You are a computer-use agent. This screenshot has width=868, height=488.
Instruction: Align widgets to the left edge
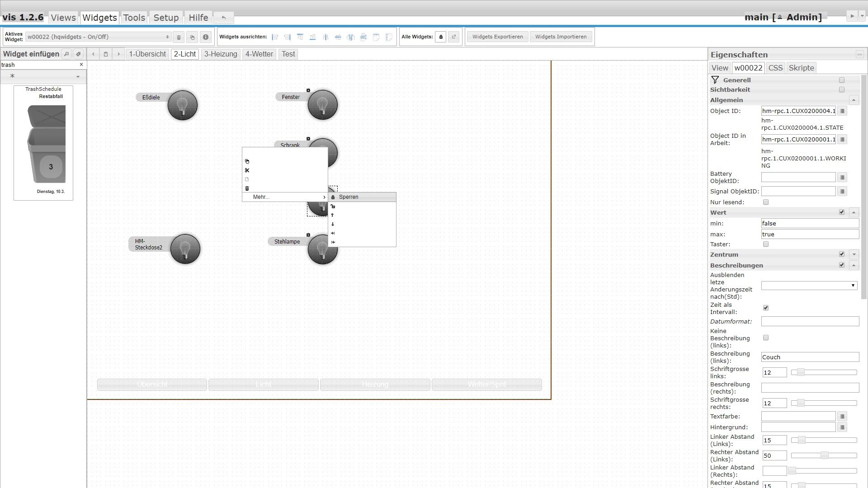coord(275,37)
